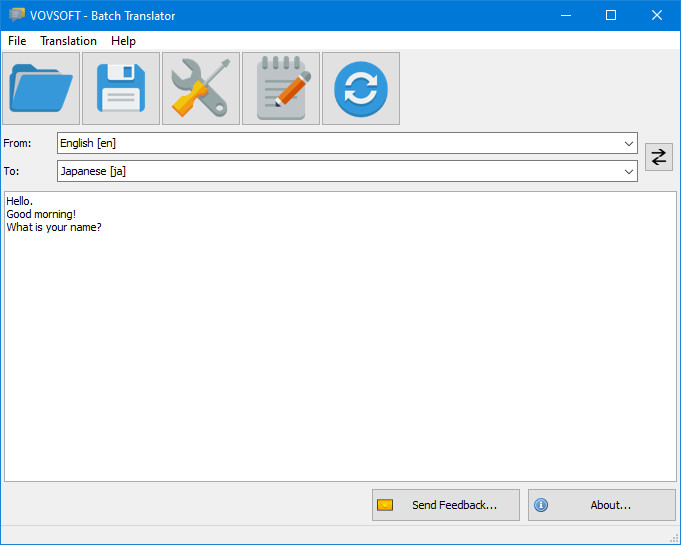Click the 'Good morning!' line
This screenshot has width=681, height=545.
pos(41,214)
